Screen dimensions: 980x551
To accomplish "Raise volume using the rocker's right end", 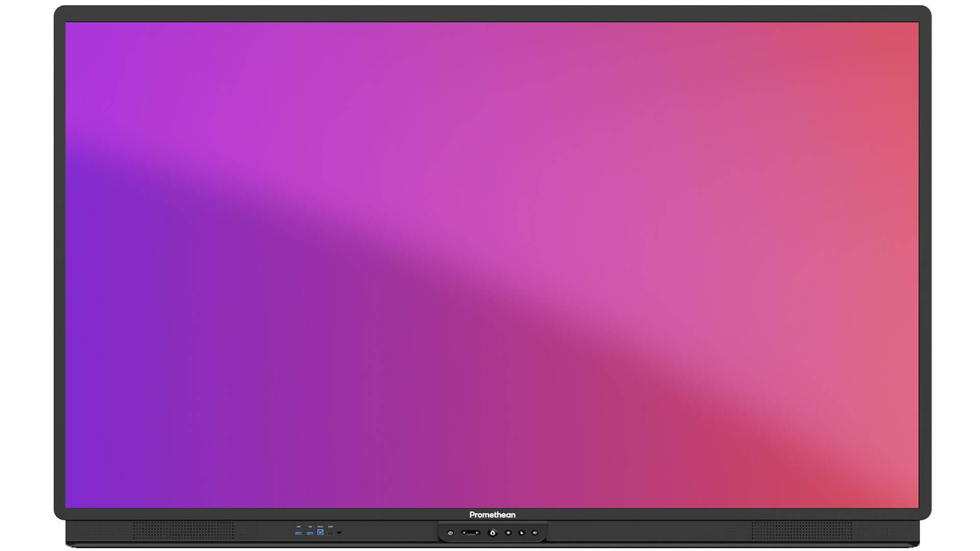I will 477,533.
